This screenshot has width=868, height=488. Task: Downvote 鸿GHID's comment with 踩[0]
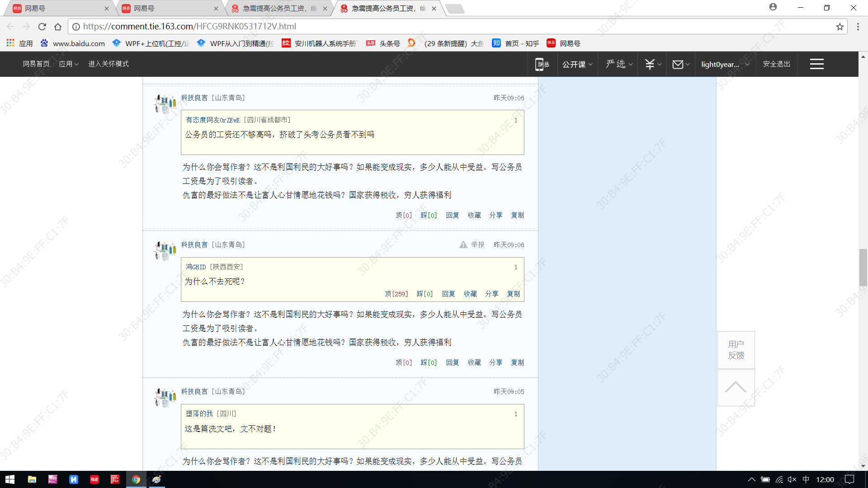425,294
